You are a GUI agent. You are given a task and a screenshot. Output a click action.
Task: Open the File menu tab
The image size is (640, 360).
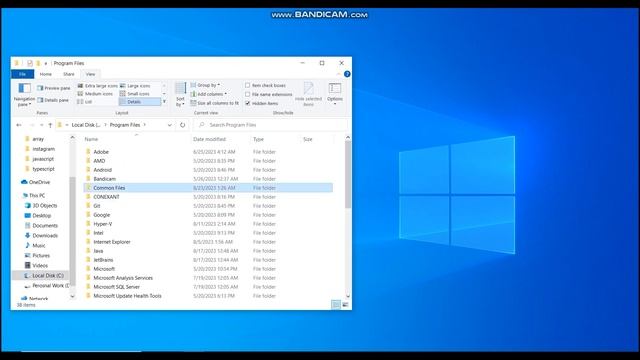point(22,74)
